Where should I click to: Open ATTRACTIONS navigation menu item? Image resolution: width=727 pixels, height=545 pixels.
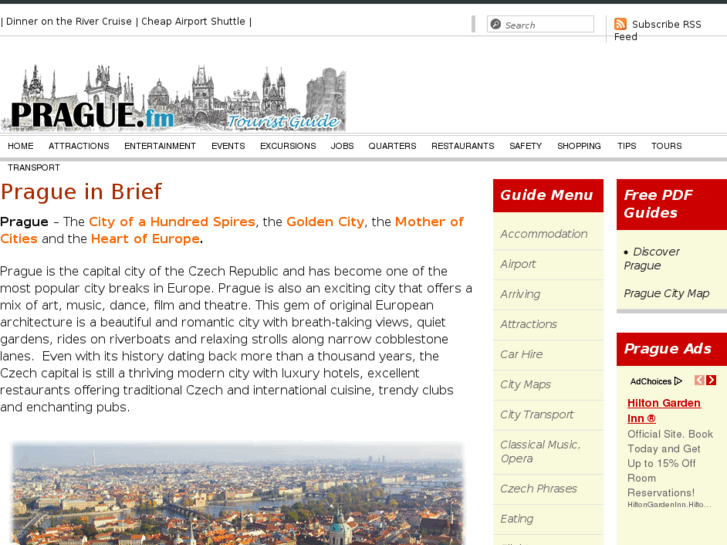tap(79, 146)
